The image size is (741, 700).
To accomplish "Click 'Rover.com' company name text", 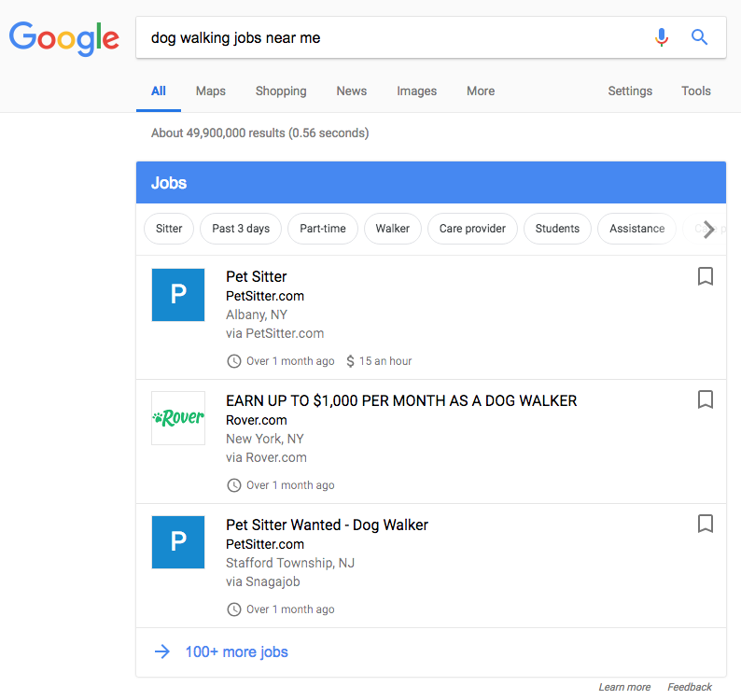I will click(x=256, y=420).
